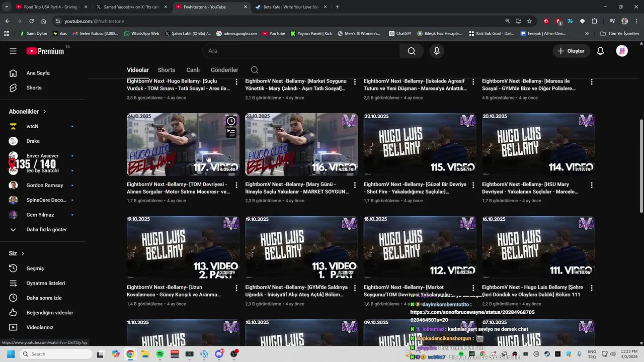Image resolution: width=644 pixels, height=362 pixels.
Task: Open the 117. VIDEO thumbnail
Action: point(183,144)
